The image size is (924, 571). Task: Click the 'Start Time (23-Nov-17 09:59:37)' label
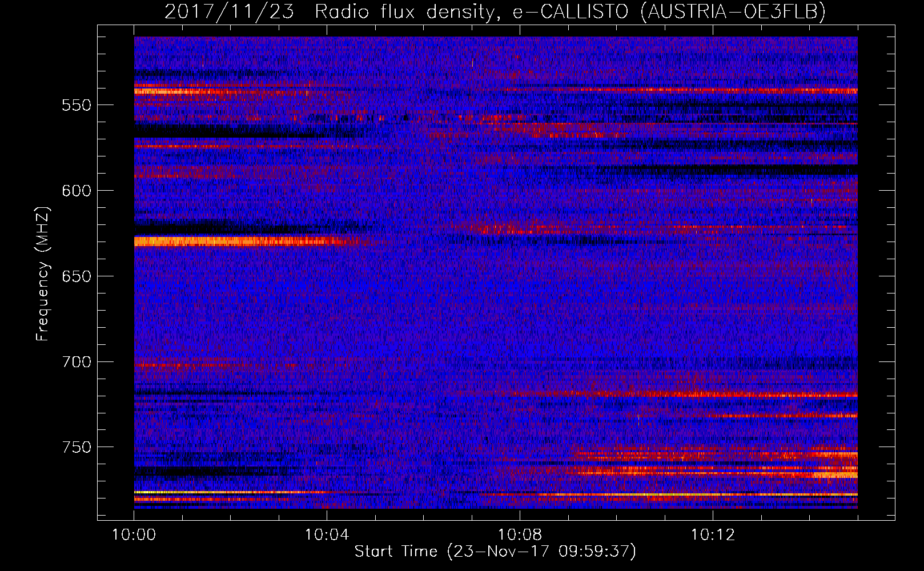pos(495,552)
